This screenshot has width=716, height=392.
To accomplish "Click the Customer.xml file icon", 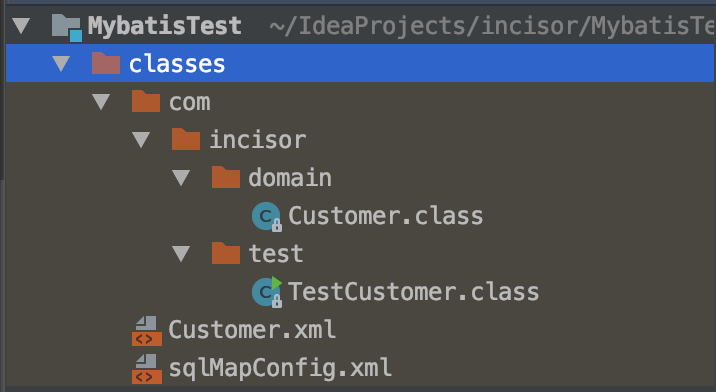I will (x=147, y=331).
